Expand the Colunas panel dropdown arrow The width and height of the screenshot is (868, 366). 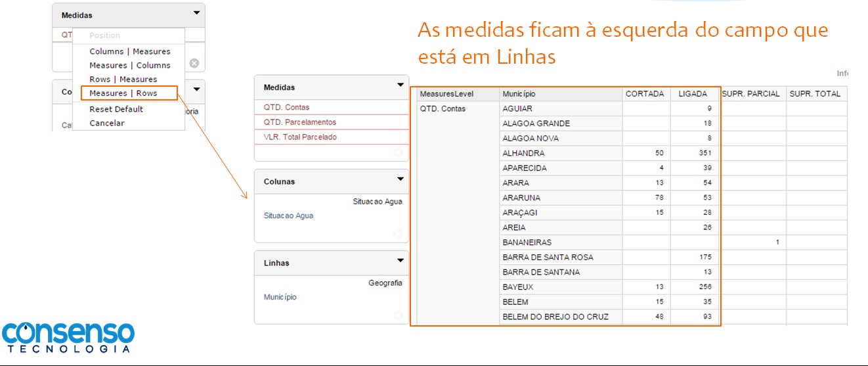coord(401,179)
